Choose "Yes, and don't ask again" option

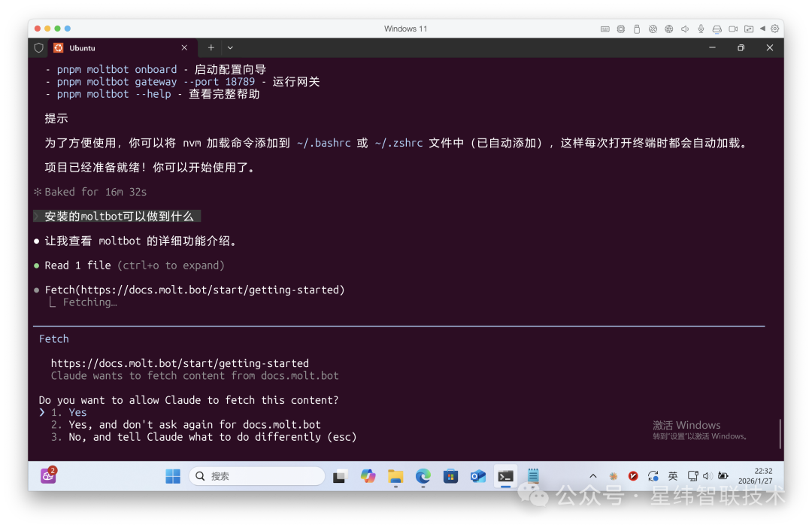194,424
